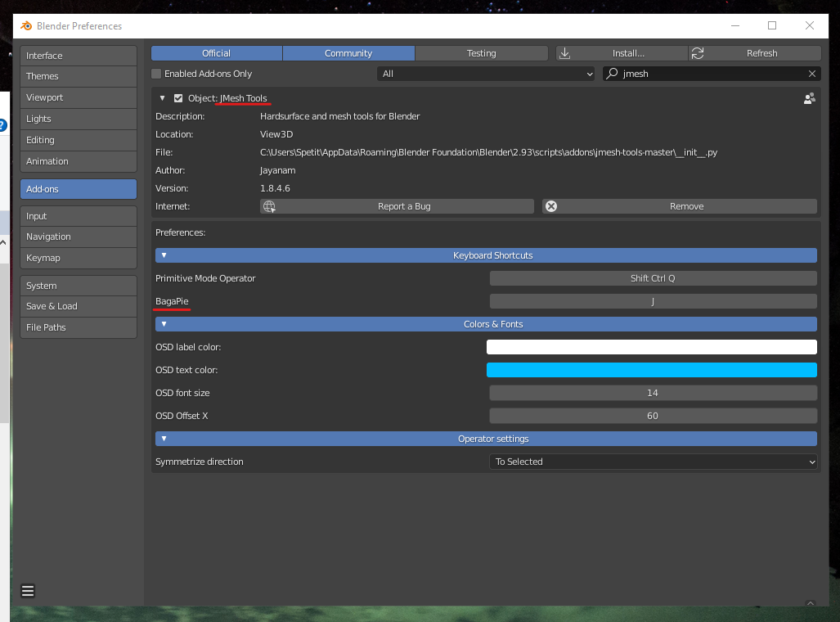Open the Input preferences tab
The image size is (840, 622).
coord(79,216)
